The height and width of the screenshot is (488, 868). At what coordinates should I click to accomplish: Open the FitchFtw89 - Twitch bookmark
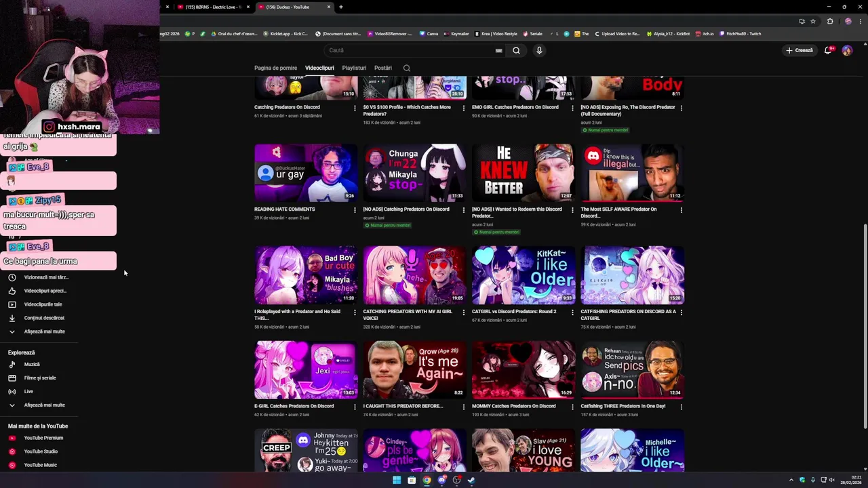click(740, 34)
